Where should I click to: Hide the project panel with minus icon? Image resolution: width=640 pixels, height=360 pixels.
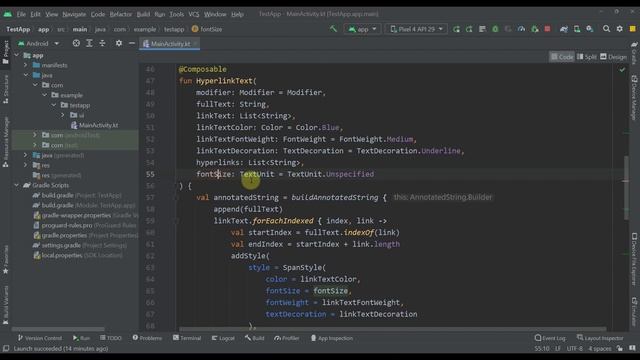pos(131,43)
